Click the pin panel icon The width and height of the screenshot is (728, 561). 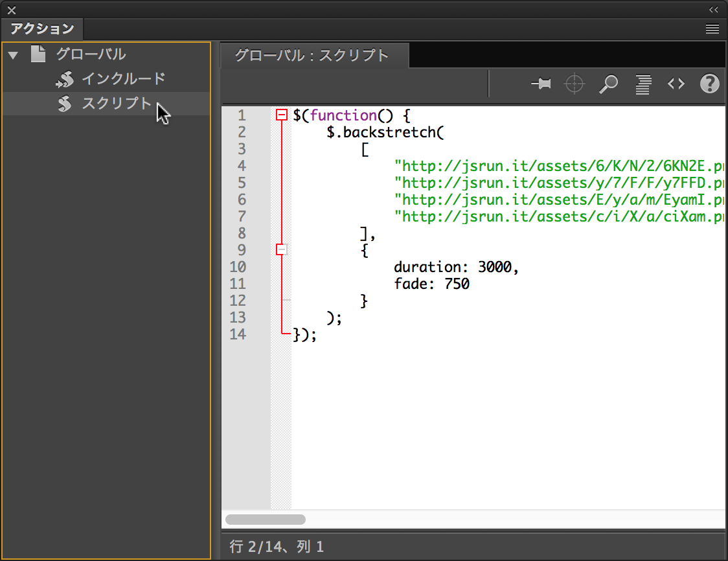541,84
